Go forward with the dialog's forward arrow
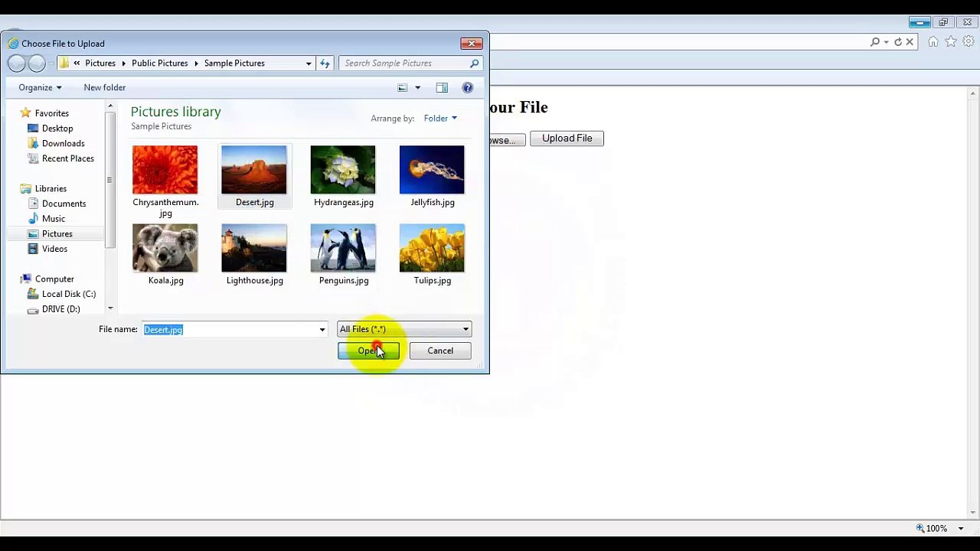 click(x=37, y=64)
